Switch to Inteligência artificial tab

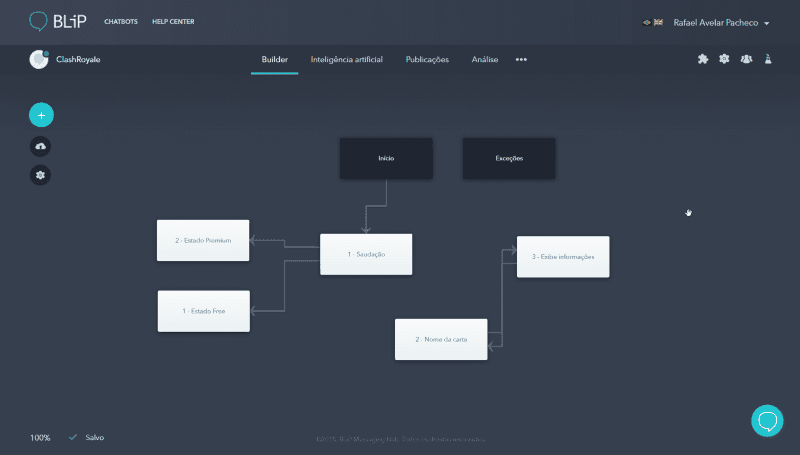[x=346, y=60]
